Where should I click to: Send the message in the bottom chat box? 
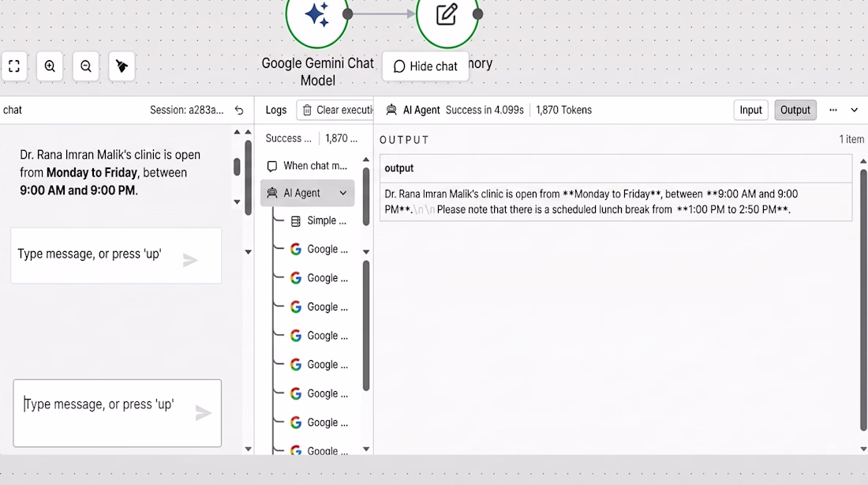click(203, 413)
